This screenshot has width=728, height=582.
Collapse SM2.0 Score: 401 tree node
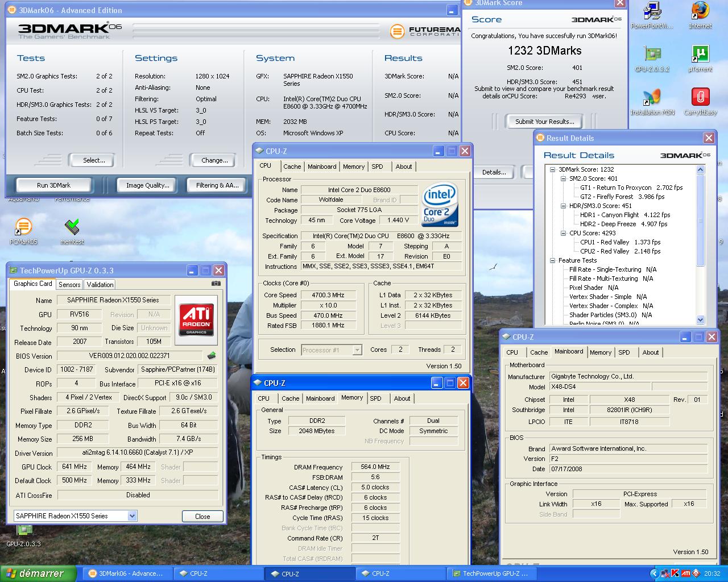564,178
